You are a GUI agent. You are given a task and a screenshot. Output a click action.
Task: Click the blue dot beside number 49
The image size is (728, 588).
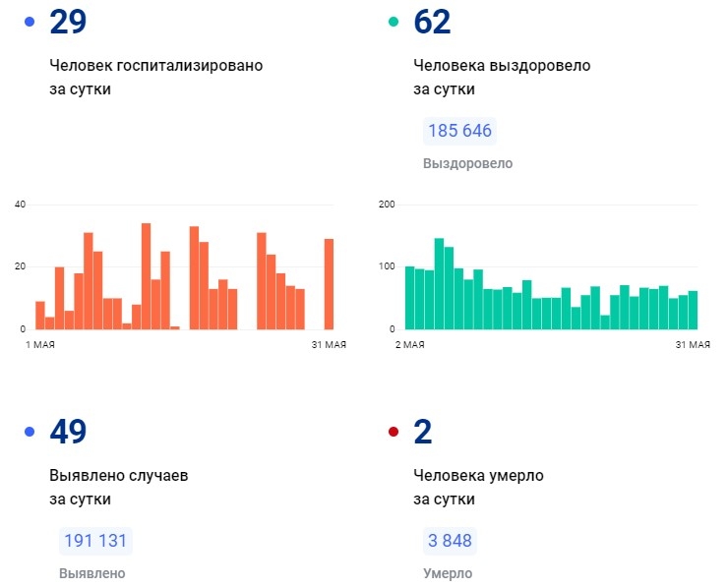(x=30, y=431)
